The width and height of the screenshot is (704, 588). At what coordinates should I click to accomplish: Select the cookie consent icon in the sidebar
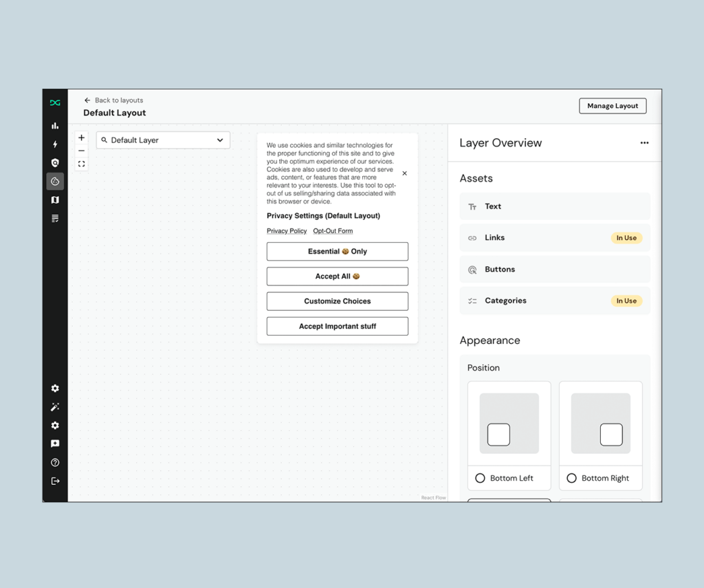pos(55,181)
